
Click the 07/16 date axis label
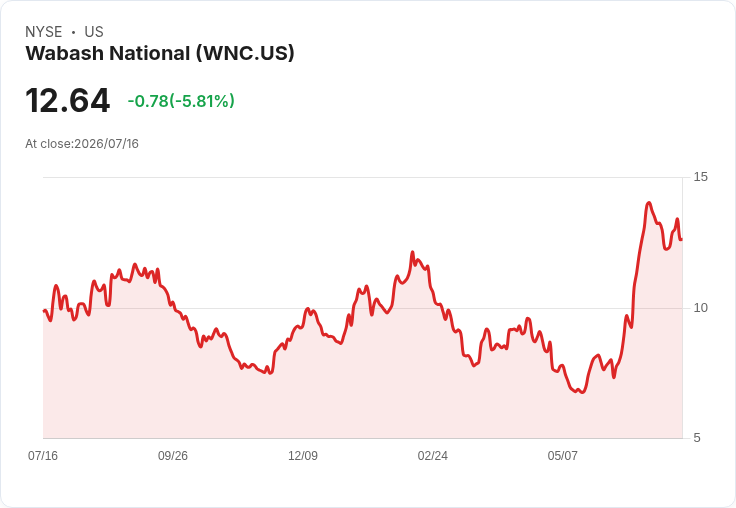[43, 456]
